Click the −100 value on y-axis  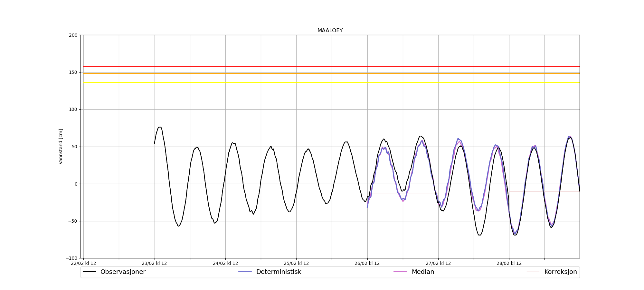[x=72, y=258]
